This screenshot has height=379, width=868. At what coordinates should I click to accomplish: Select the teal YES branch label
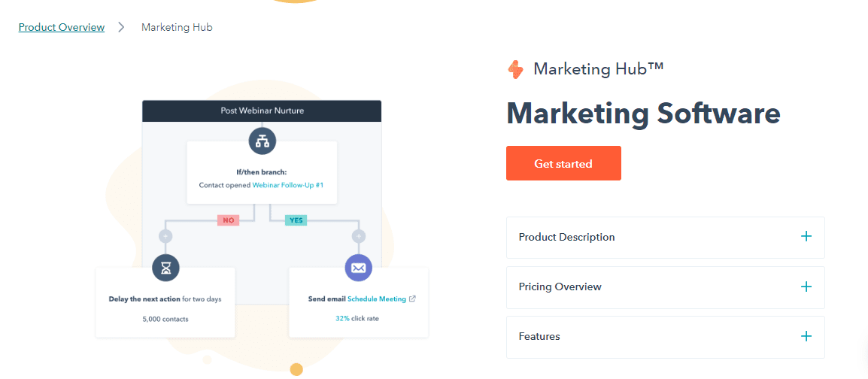click(296, 220)
